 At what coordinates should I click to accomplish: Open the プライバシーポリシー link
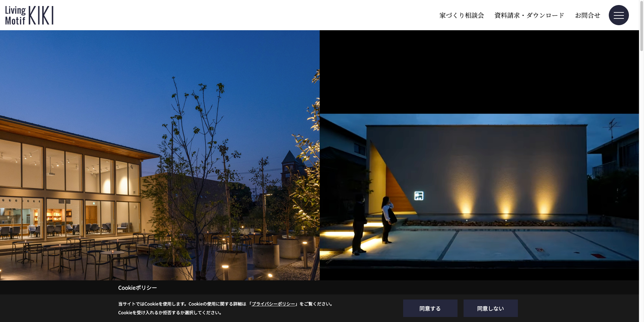tap(273, 304)
